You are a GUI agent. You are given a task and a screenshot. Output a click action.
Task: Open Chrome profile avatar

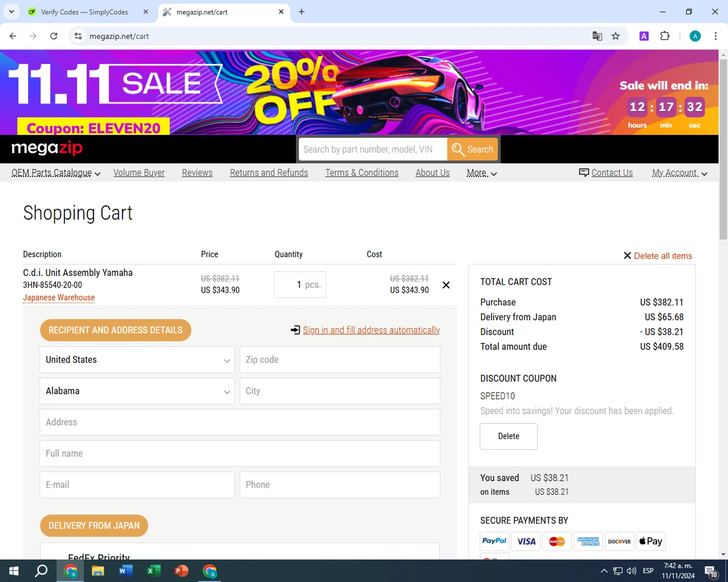click(x=695, y=36)
